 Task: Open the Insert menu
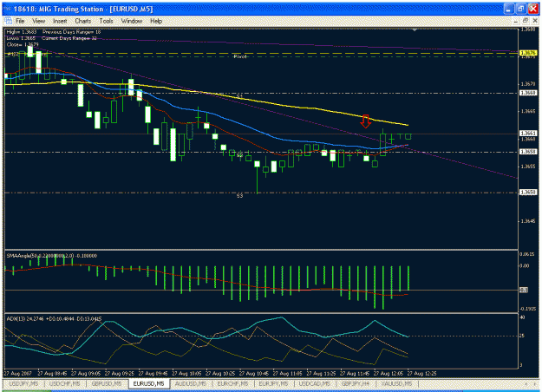(x=60, y=21)
